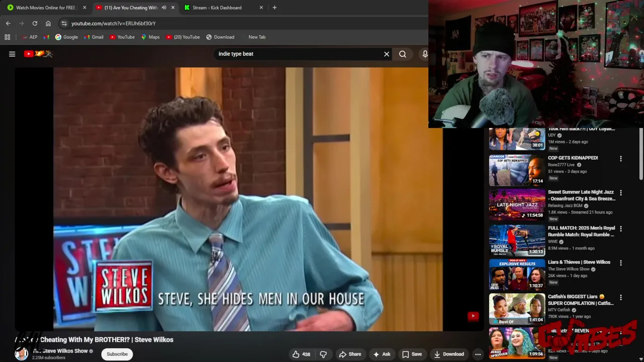Viewport: 644px width, 362px height.
Task: Open the Maps bookmark
Action: pos(150,37)
